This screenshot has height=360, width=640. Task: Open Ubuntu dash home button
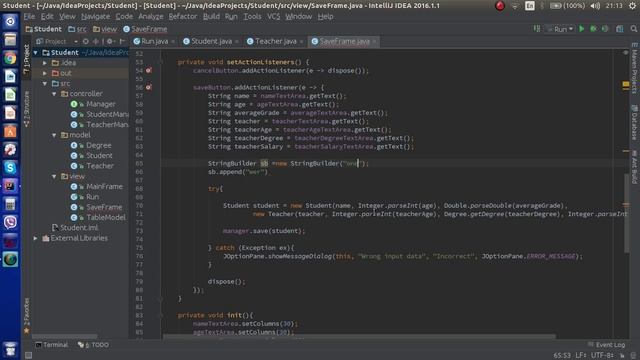[10, 21]
